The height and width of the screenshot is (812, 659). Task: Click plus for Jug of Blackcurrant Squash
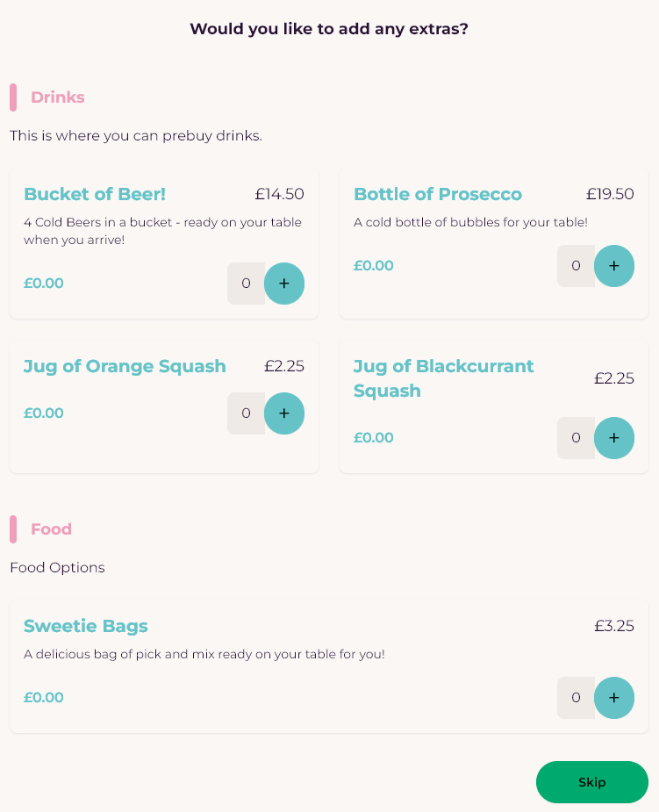pos(614,437)
